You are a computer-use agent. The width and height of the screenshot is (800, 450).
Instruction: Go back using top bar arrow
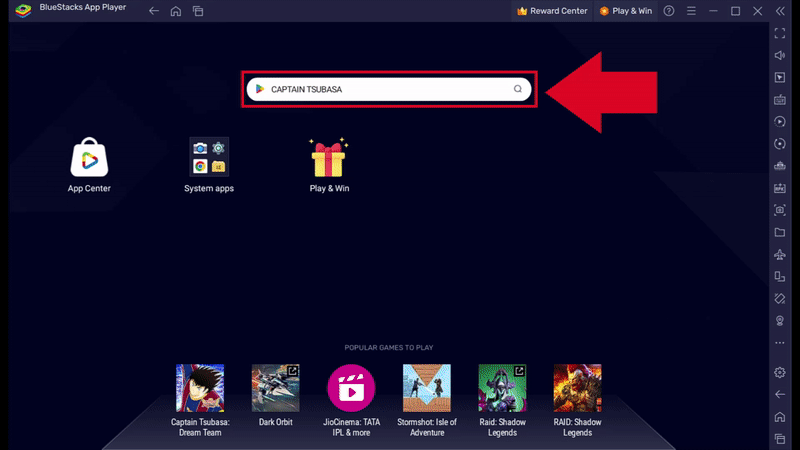click(x=154, y=11)
